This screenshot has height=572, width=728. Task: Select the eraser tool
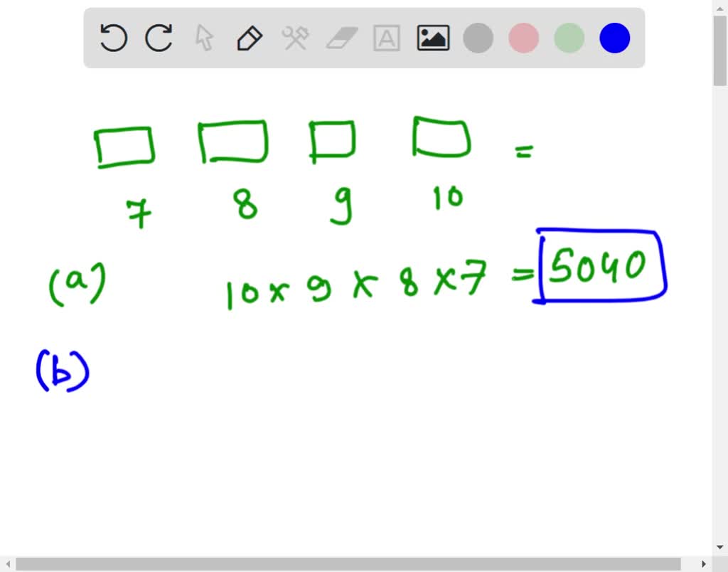tap(342, 38)
